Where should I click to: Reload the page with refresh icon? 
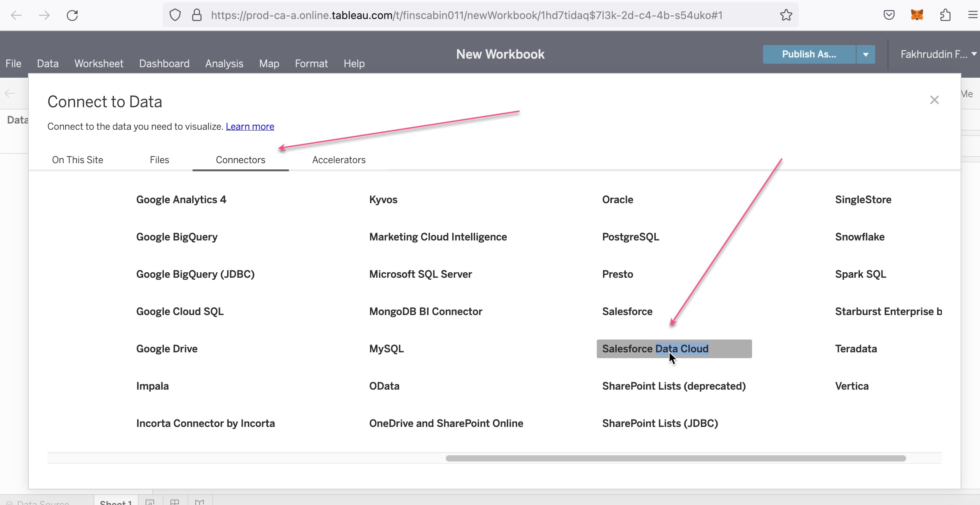pos(72,15)
